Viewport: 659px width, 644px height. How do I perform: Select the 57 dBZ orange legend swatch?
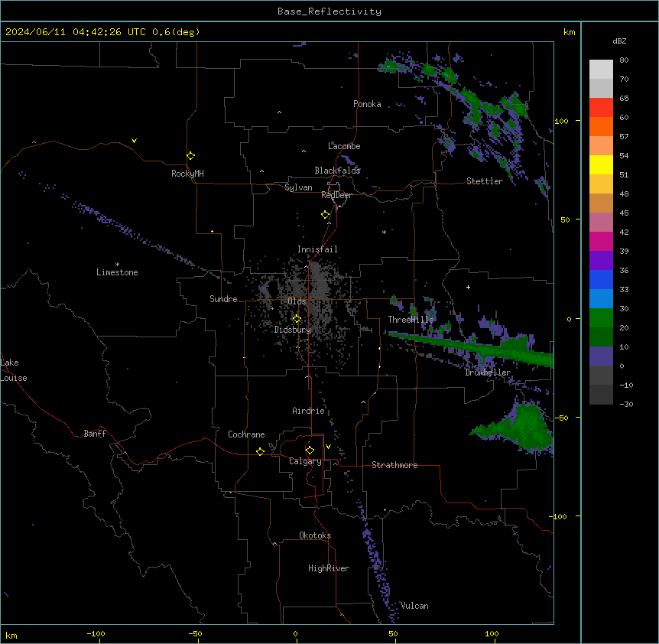pyautogui.click(x=601, y=126)
